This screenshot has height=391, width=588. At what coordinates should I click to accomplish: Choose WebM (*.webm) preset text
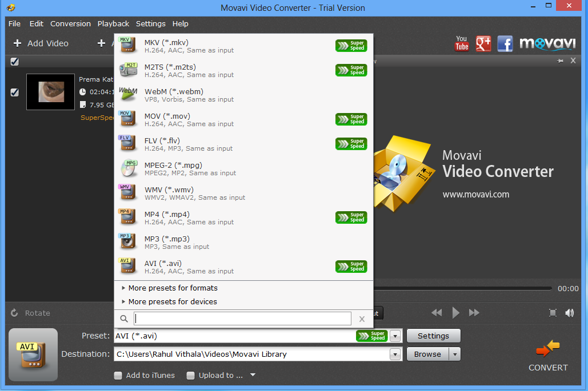174,92
